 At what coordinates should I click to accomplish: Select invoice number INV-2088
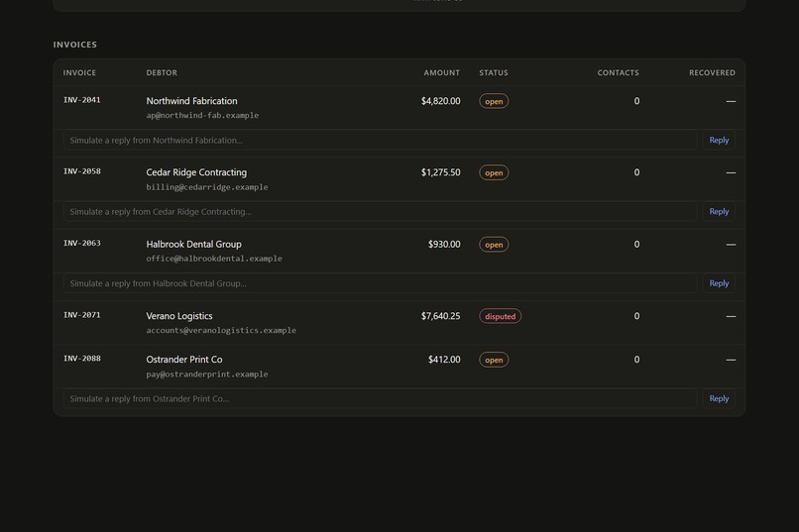[x=82, y=359]
